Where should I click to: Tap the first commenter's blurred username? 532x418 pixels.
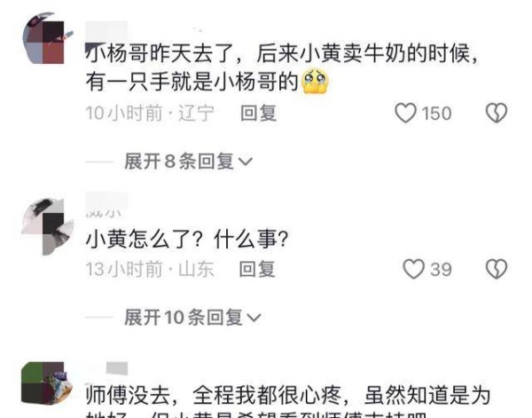tap(106, 31)
